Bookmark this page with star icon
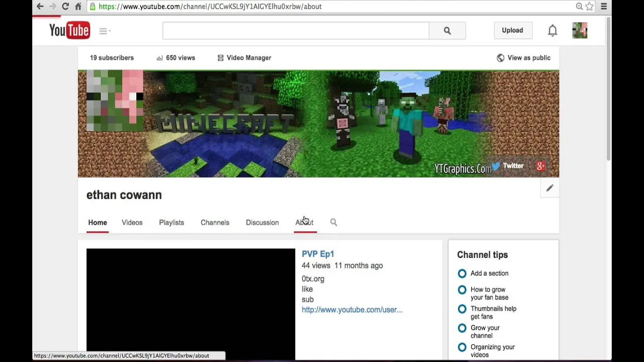644x362 pixels. 589,7
